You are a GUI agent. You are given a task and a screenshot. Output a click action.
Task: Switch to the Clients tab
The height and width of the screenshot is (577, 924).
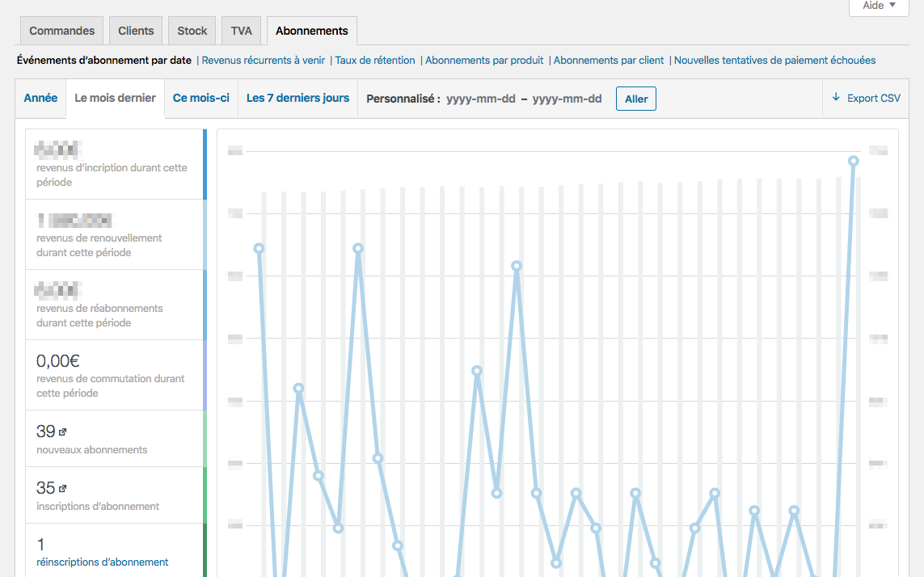click(135, 30)
